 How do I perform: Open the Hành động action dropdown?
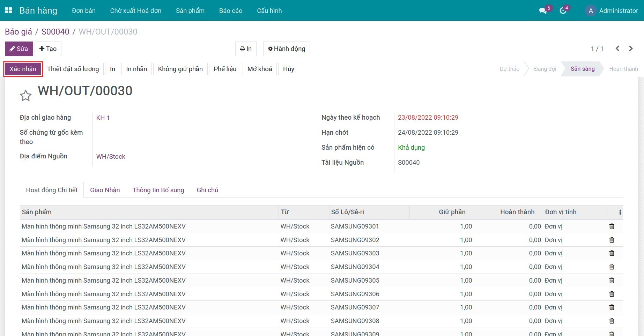(x=287, y=49)
